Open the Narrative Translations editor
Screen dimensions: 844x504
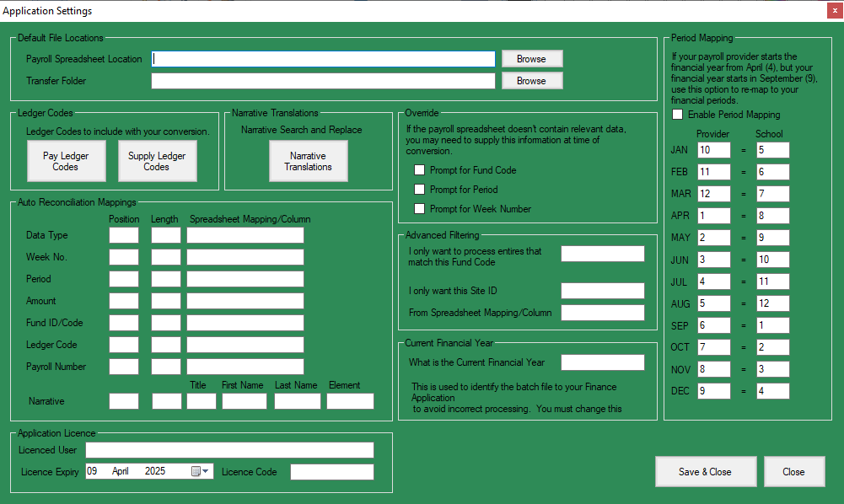308,161
